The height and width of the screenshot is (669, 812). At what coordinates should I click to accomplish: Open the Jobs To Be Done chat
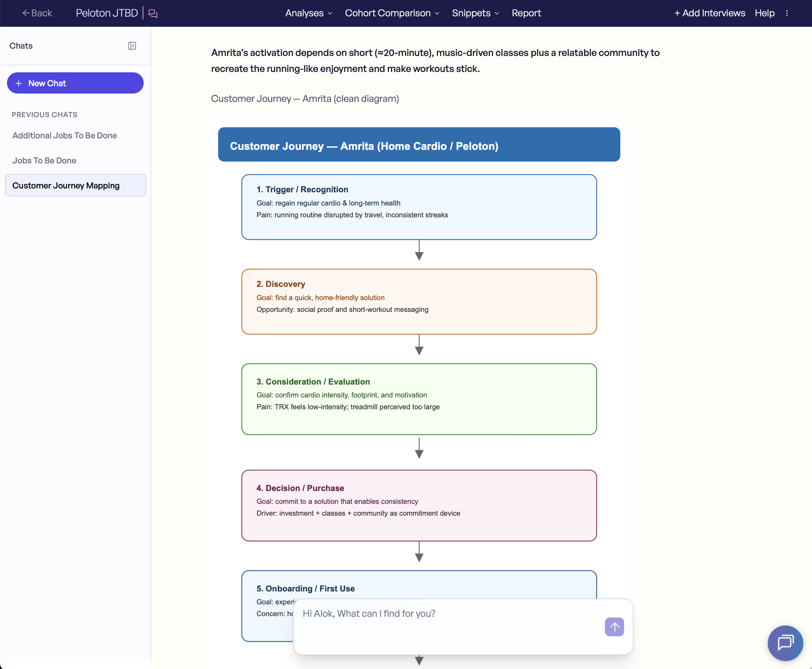tap(44, 160)
